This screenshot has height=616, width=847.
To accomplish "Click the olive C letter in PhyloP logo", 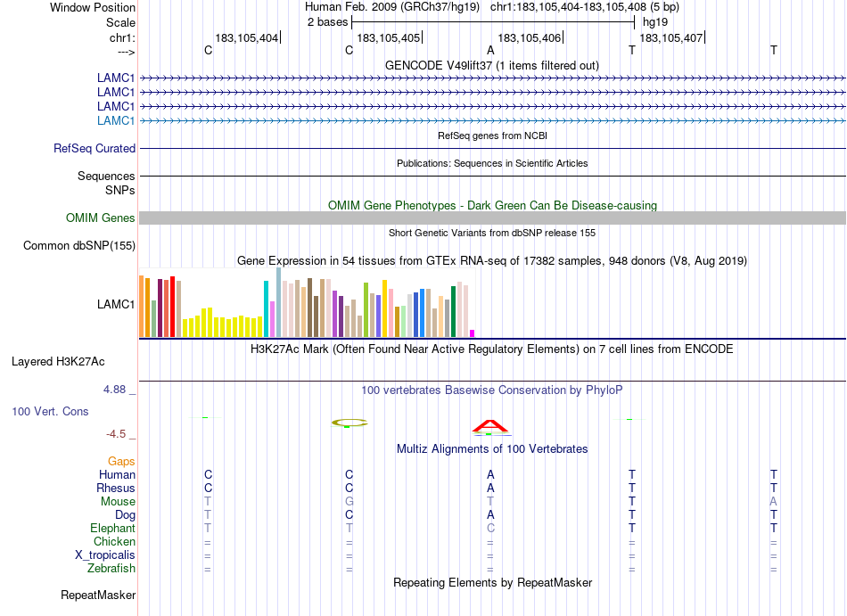I will (349, 423).
